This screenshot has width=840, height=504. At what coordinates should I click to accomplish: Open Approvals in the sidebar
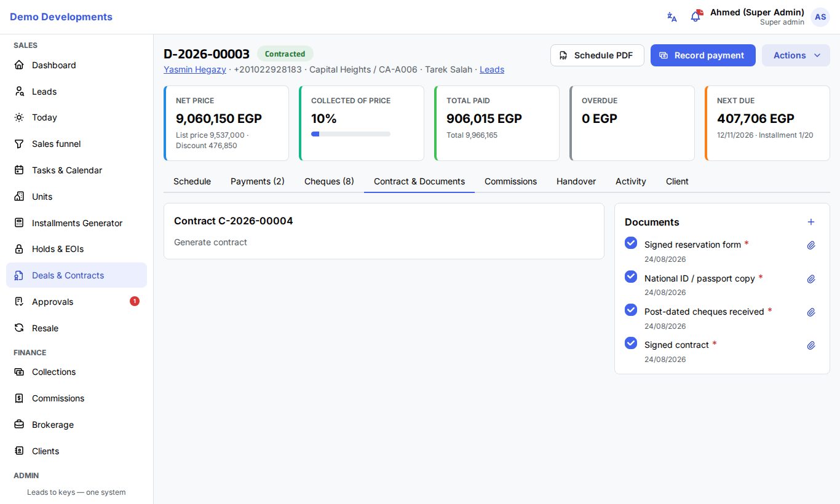76,302
